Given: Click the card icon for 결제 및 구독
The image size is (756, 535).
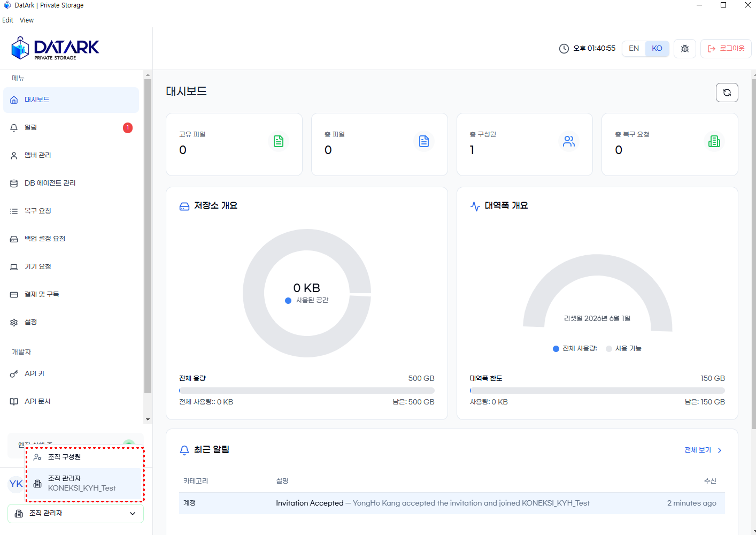Looking at the screenshot, I should point(14,295).
